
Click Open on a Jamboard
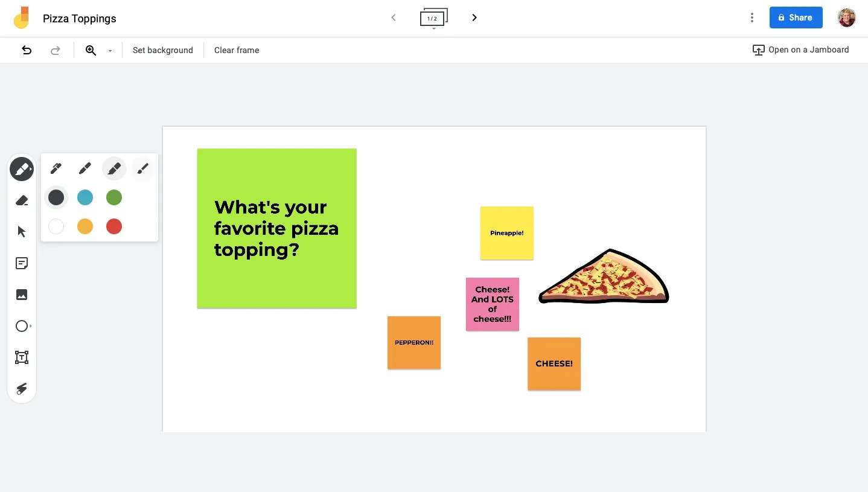[800, 50]
